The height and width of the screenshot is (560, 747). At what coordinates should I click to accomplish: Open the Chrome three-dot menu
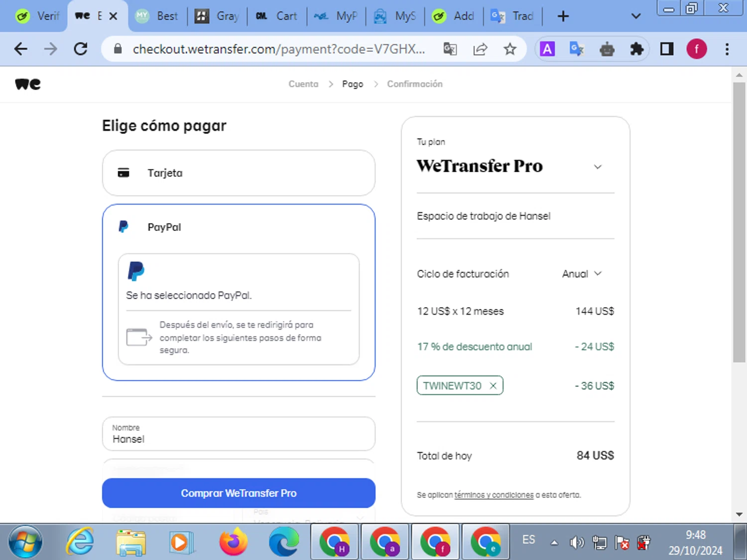(x=727, y=49)
